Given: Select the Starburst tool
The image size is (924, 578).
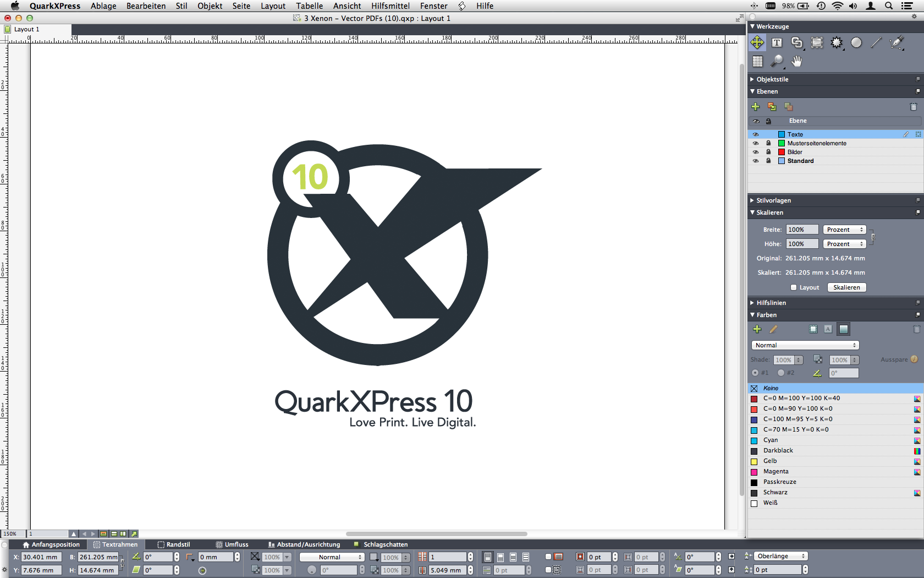Looking at the screenshot, I should [x=837, y=43].
